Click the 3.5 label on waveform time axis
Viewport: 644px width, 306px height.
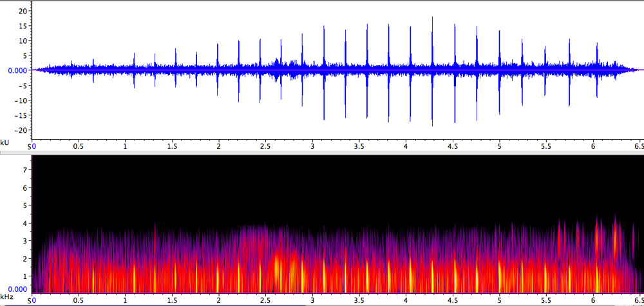(359, 146)
